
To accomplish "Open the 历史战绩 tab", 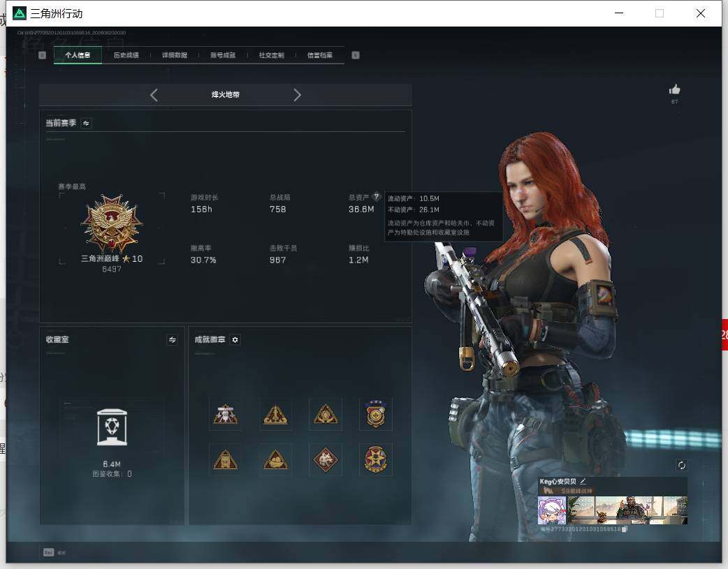I will [126, 55].
